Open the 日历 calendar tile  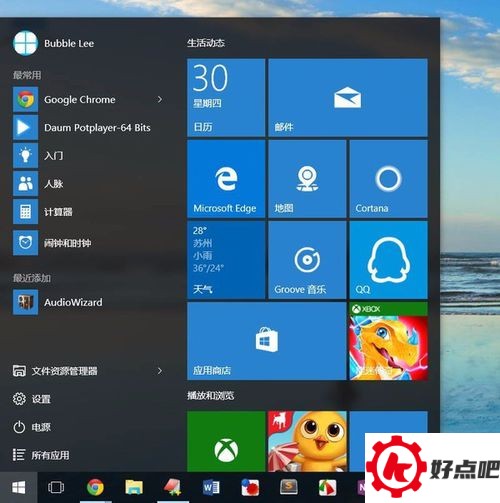pyautogui.click(x=226, y=98)
